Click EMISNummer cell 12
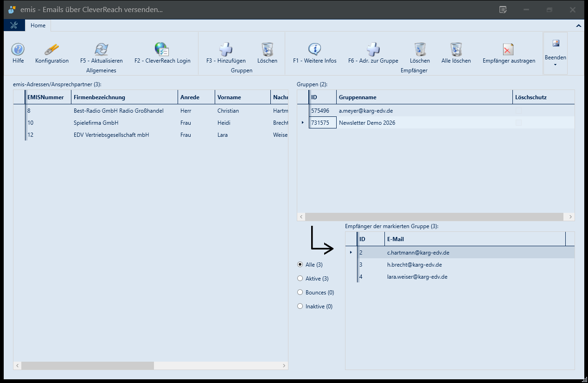 pos(48,135)
